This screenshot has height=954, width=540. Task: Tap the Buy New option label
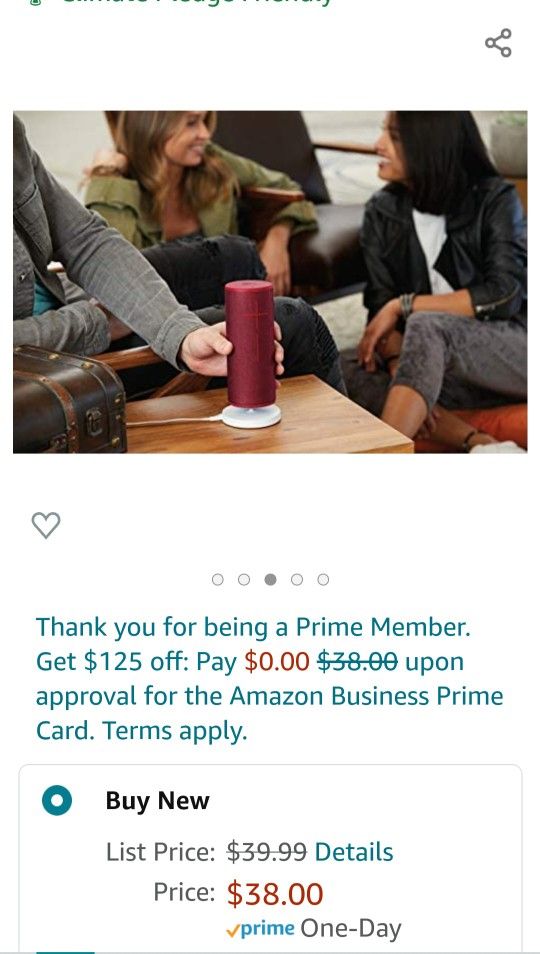coord(158,801)
